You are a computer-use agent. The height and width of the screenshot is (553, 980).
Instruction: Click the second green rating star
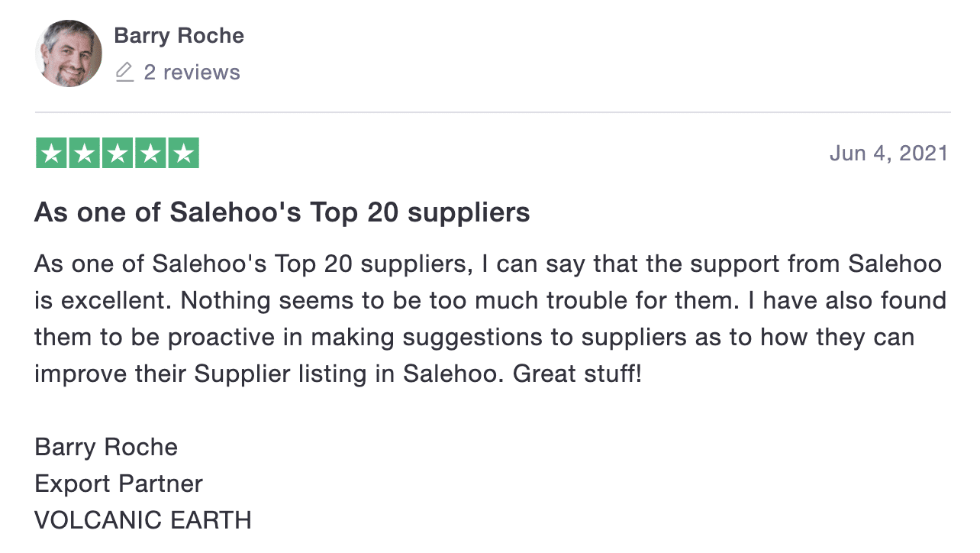[x=84, y=154]
